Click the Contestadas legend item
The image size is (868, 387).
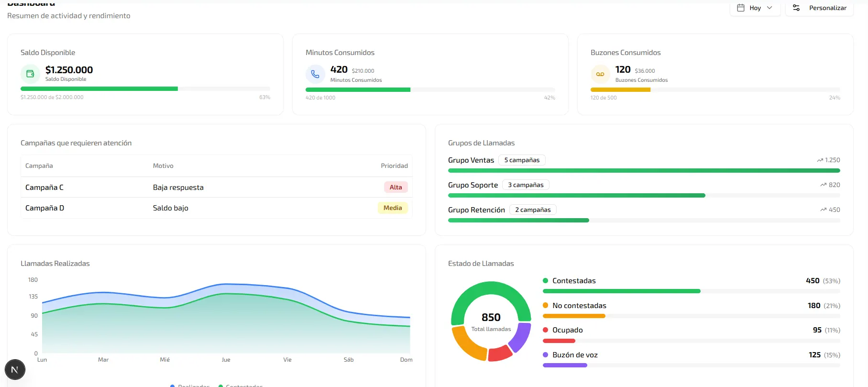(x=573, y=281)
